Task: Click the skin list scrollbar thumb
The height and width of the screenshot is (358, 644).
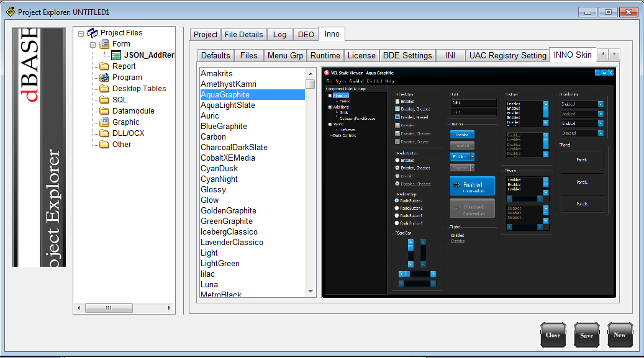Action: coord(311,84)
